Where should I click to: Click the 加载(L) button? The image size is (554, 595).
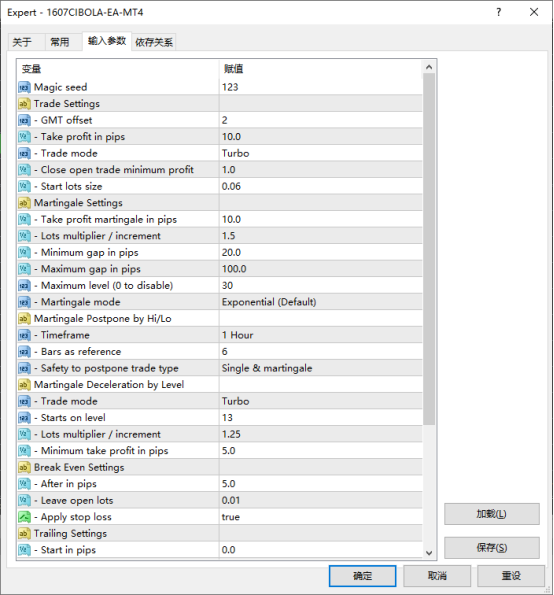492,514
